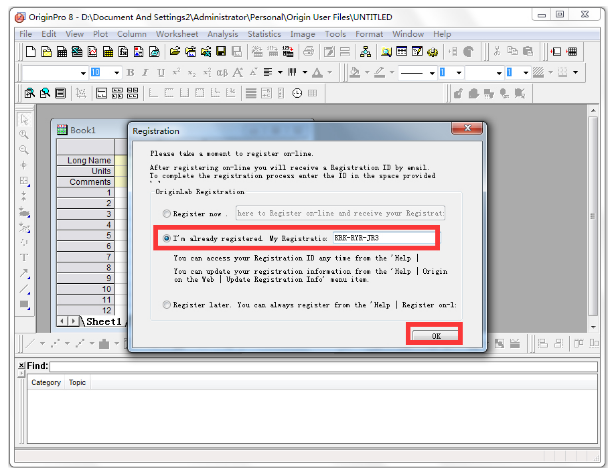Click the Underline formatting button

pos(160,73)
